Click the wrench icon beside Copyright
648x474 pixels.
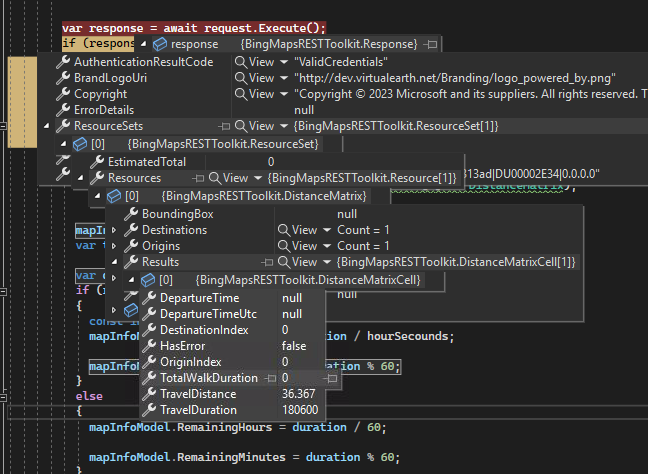63,94
